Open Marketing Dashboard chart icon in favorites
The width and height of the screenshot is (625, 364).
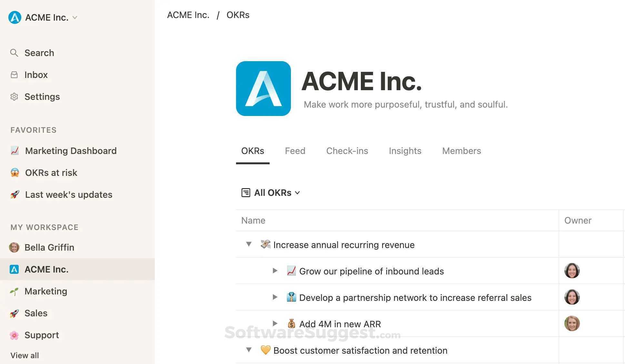pos(15,151)
